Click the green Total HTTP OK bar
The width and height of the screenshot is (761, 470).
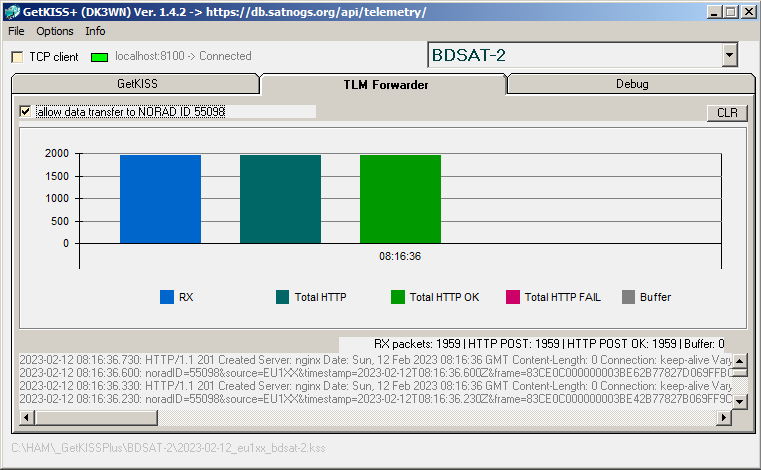tap(400, 199)
